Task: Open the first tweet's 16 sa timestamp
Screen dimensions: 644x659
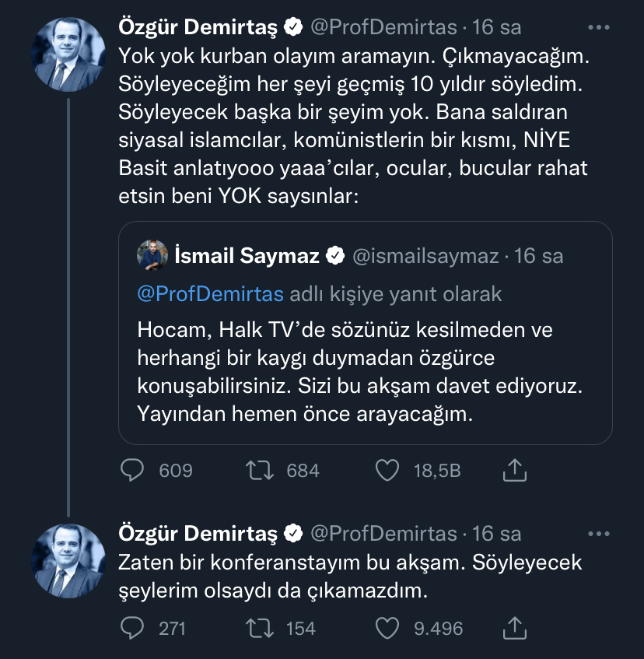Action: pos(496,27)
